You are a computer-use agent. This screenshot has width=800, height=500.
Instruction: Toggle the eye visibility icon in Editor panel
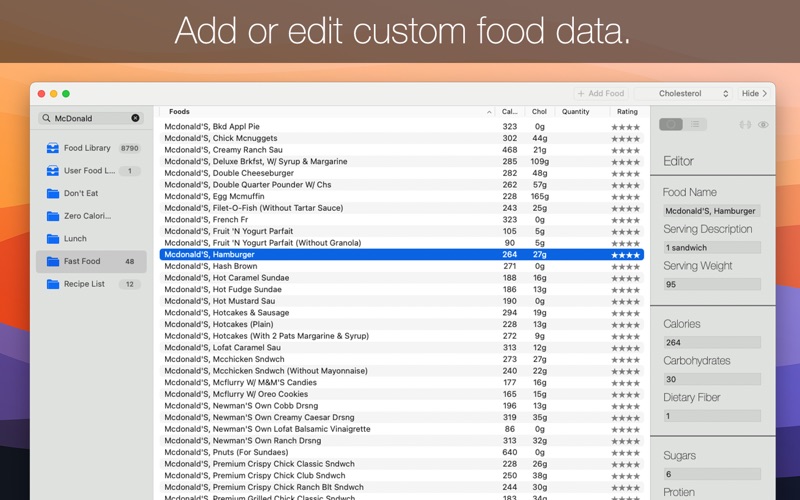pos(763,124)
